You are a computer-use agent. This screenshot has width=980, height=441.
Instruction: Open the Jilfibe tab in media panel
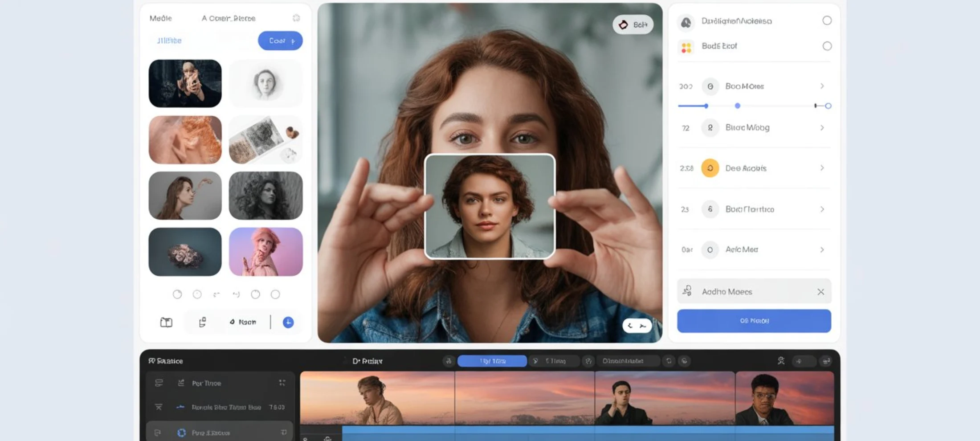pos(169,41)
